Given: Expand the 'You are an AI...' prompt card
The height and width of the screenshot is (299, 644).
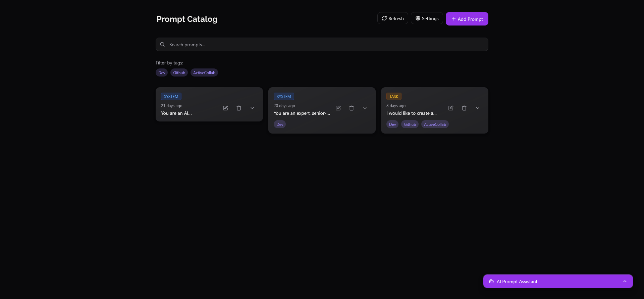Looking at the screenshot, I should pos(252,108).
